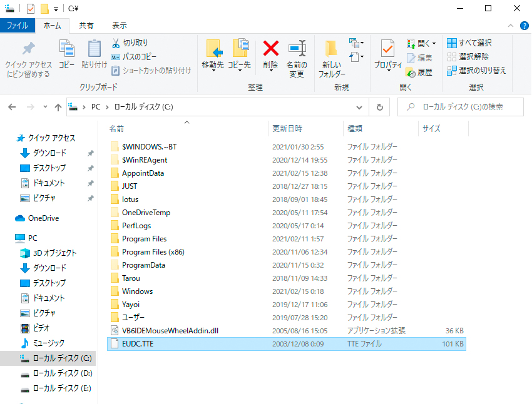This screenshot has height=404, width=532.
Task: Click the search box for Local Disk C
Action: click(461, 107)
